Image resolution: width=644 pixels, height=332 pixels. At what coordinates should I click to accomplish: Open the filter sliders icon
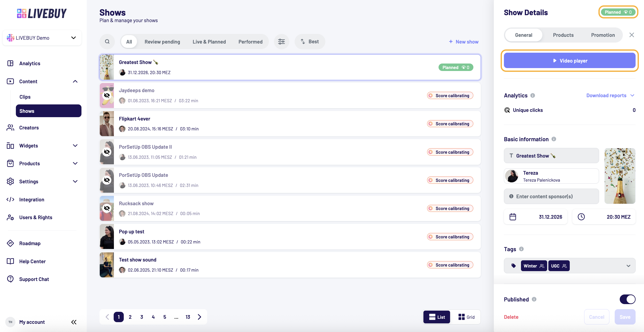(x=281, y=42)
